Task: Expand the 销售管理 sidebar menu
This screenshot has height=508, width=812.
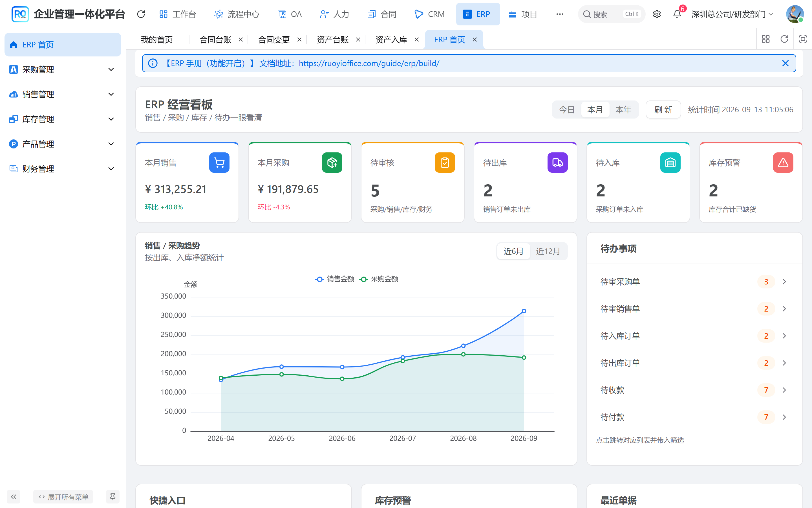Action: (x=63, y=95)
